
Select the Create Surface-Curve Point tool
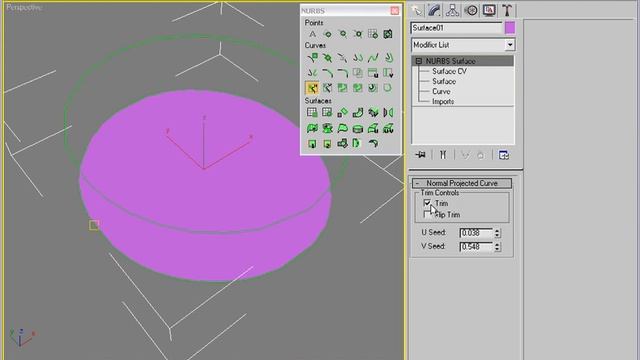pyautogui.click(x=388, y=34)
